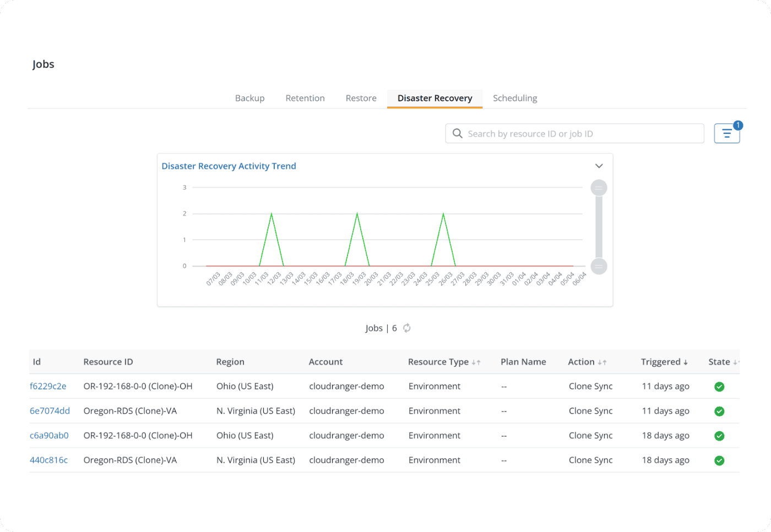The height and width of the screenshot is (532, 771).
Task: Grab the top chart range slider handle
Action: coord(599,188)
